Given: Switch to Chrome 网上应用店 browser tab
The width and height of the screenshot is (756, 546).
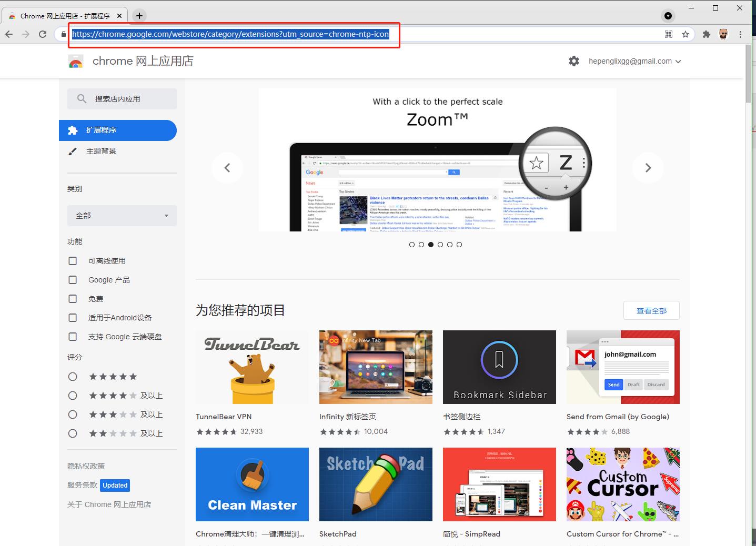Looking at the screenshot, I should pyautogui.click(x=65, y=16).
